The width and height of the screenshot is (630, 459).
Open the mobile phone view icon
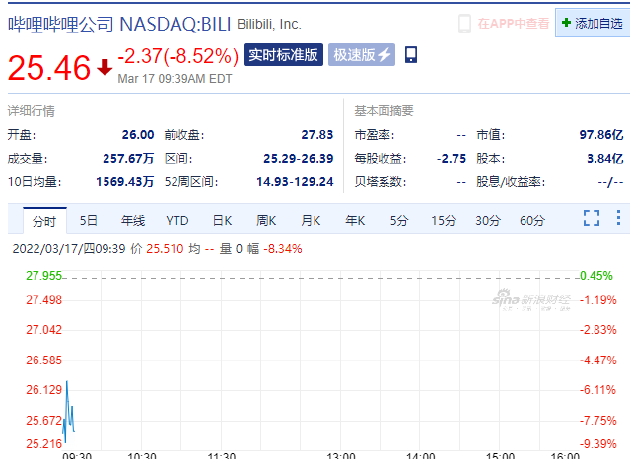pos(411,54)
